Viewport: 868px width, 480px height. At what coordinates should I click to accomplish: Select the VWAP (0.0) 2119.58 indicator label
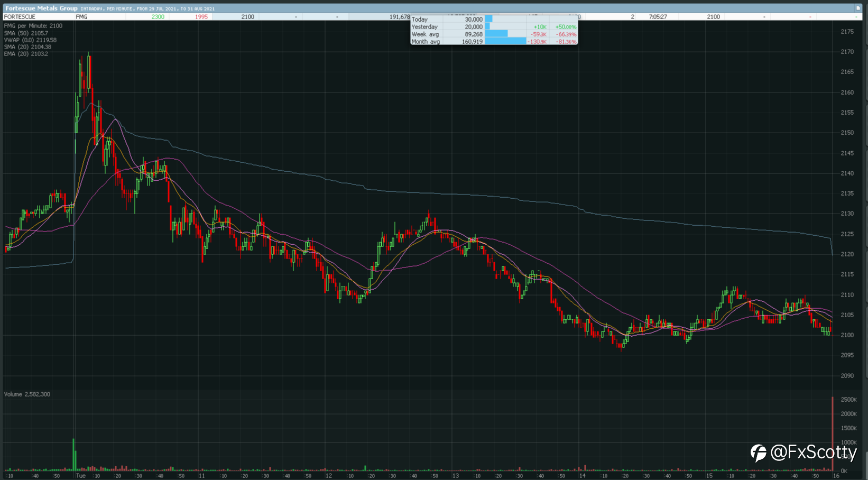point(30,40)
